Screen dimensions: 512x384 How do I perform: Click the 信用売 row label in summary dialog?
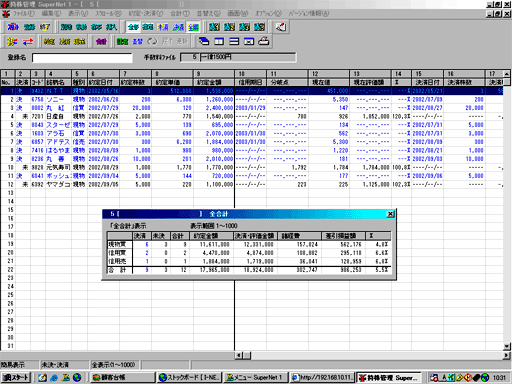tap(119, 262)
